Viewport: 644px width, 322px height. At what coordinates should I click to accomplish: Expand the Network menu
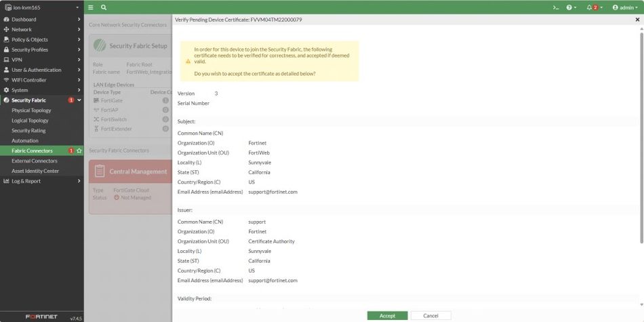tap(42, 30)
